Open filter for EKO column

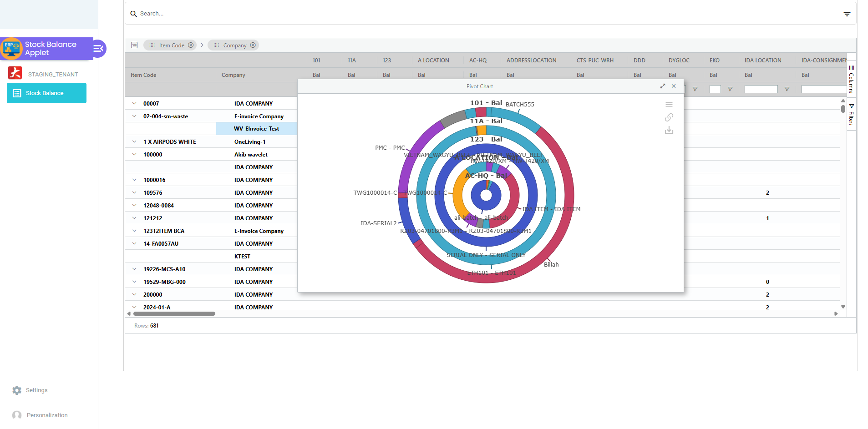[730, 89]
